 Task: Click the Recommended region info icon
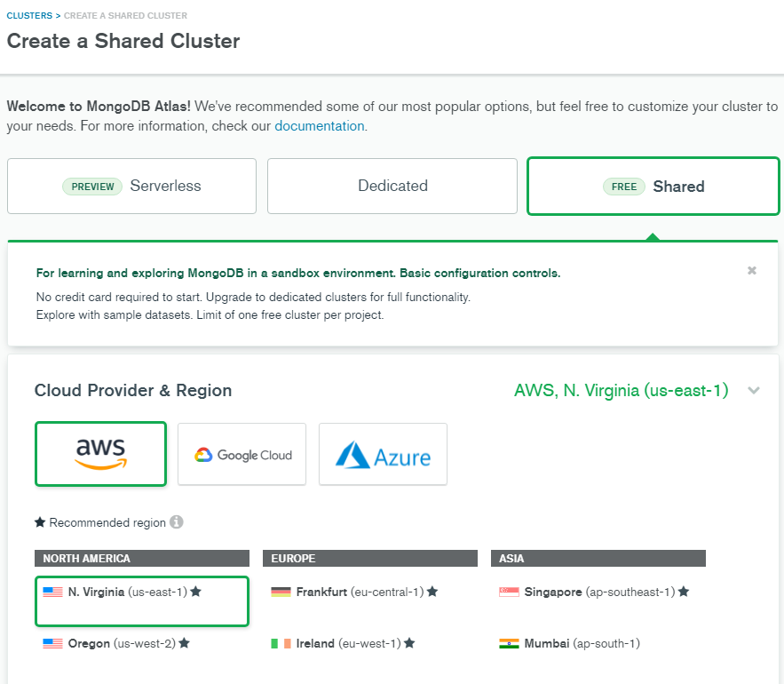[x=177, y=521]
